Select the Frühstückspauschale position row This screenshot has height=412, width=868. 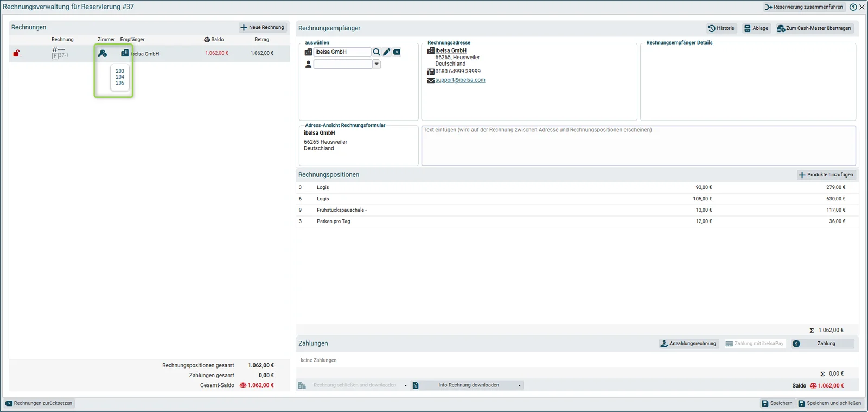tap(577, 210)
